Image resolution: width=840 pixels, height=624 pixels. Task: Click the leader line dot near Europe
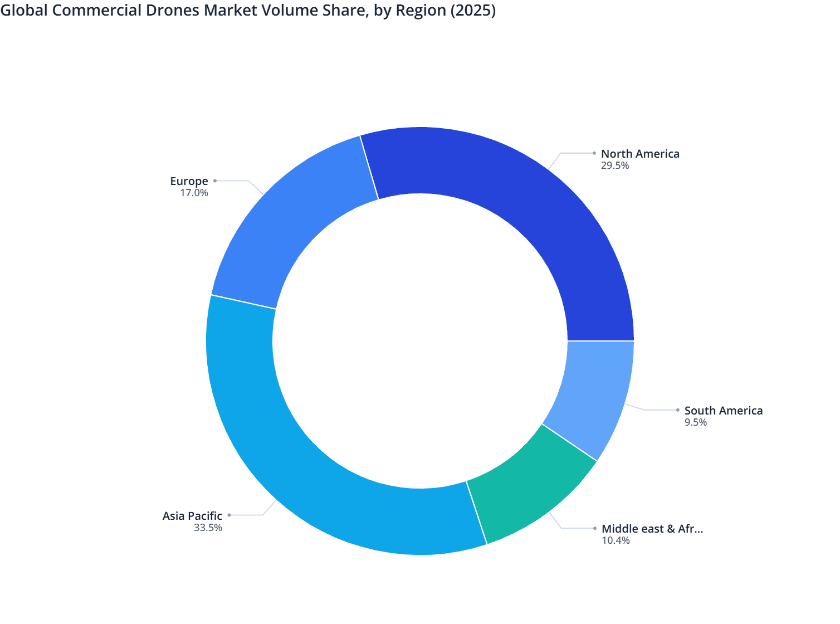pyautogui.click(x=216, y=181)
